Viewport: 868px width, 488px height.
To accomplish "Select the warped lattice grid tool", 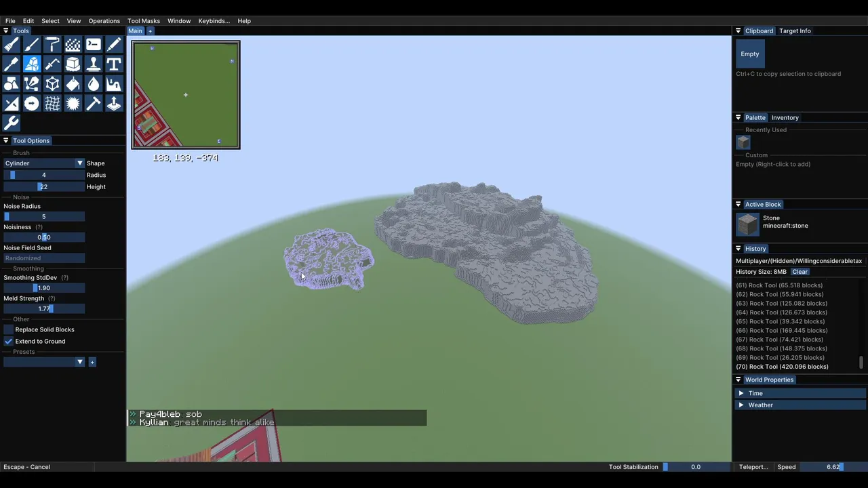I will 52,104.
